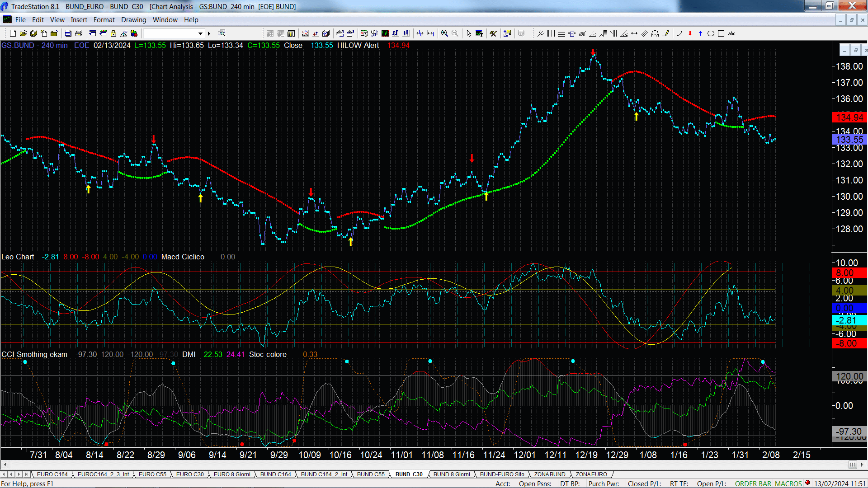Click the go arrow beside symbol box
Screen dimensions: 868x488
tap(209, 33)
